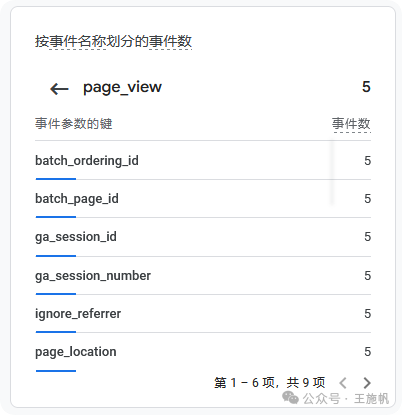Select the ga_session_number parameter row
The image size is (402, 415).
coord(203,276)
